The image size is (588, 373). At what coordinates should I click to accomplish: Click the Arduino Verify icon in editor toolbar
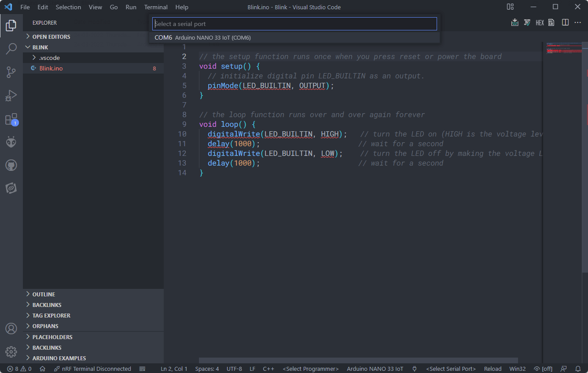527,22
